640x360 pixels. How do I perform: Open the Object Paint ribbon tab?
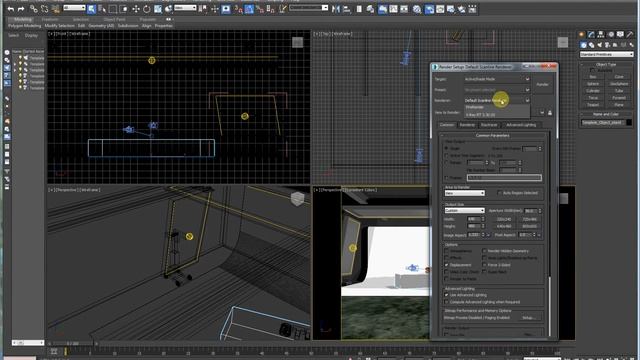pos(114,19)
